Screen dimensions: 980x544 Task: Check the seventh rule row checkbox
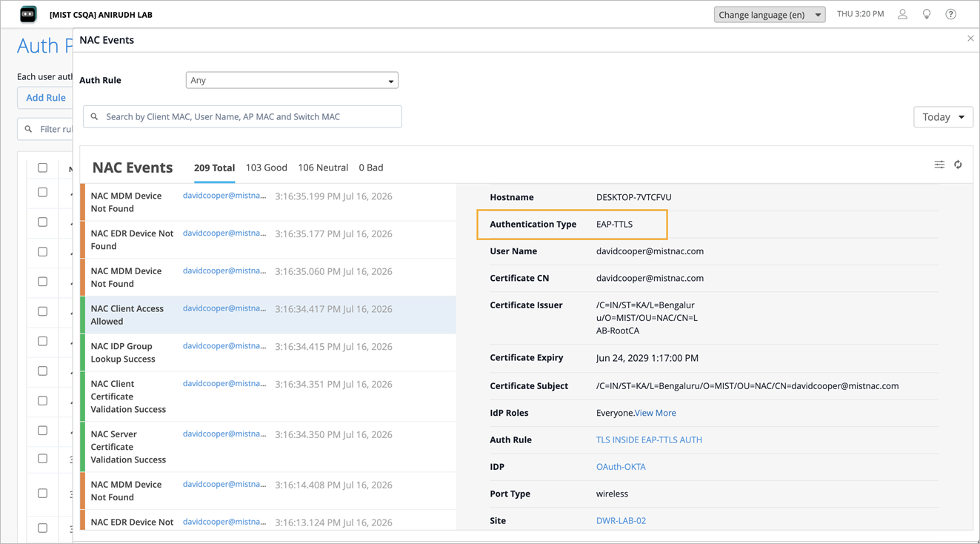42,371
